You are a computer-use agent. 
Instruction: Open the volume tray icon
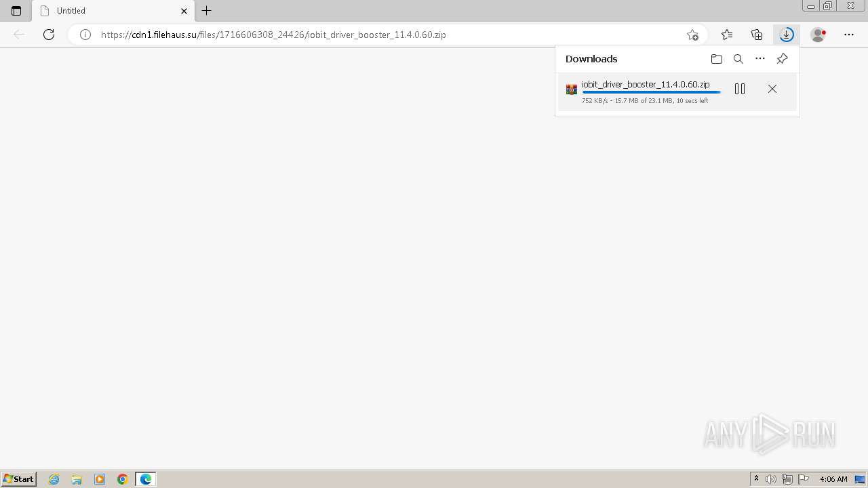(771, 479)
